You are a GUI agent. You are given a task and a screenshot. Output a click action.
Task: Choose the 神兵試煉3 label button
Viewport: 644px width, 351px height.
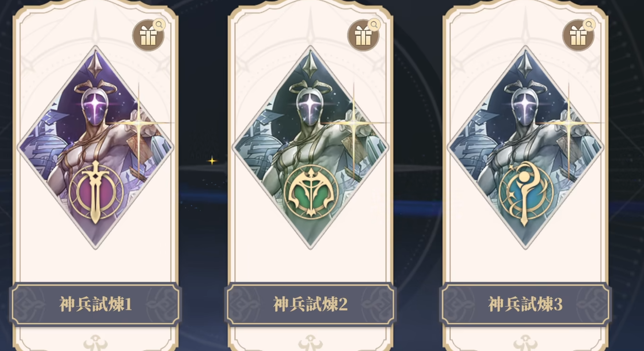[525, 304]
